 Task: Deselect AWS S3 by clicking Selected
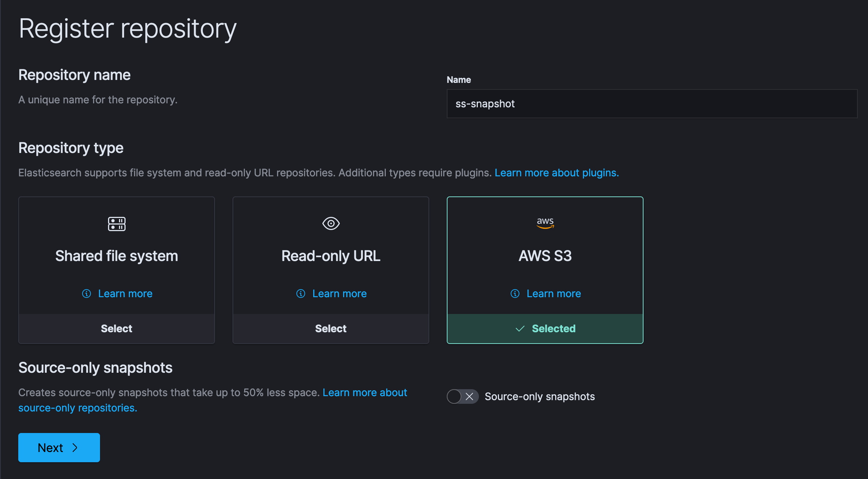545,328
